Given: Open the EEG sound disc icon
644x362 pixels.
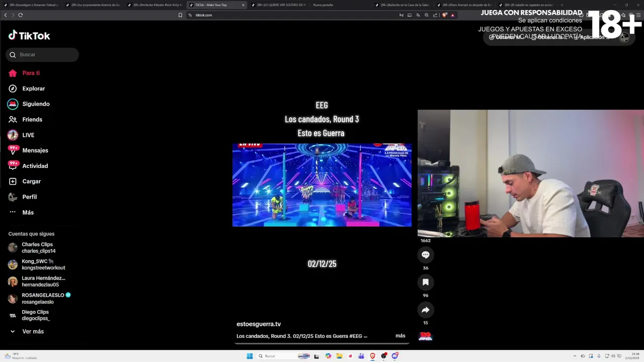Looking at the screenshot, I should tap(425, 336).
